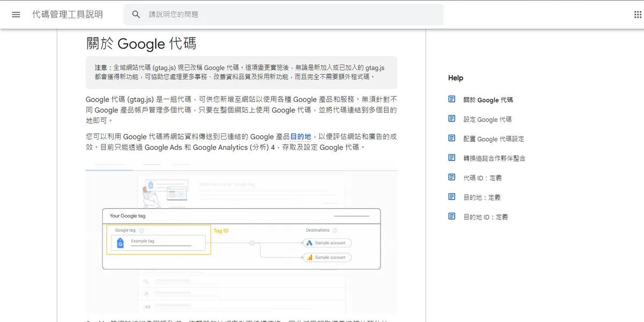Follow the 目的地 link in the paragraph
644x322 pixels.
click(x=301, y=137)
